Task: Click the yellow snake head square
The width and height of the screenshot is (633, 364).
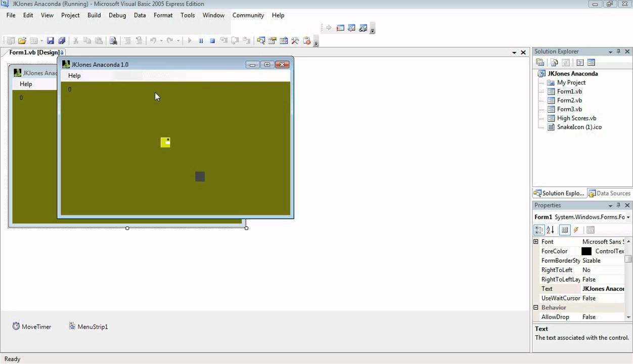Action: tap(165, 143)
